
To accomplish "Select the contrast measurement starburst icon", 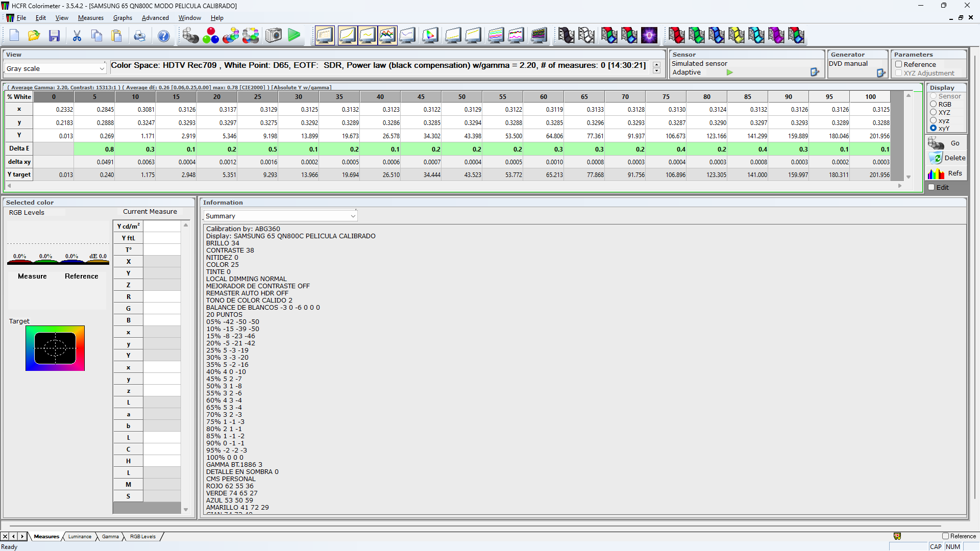I will 650,36.
